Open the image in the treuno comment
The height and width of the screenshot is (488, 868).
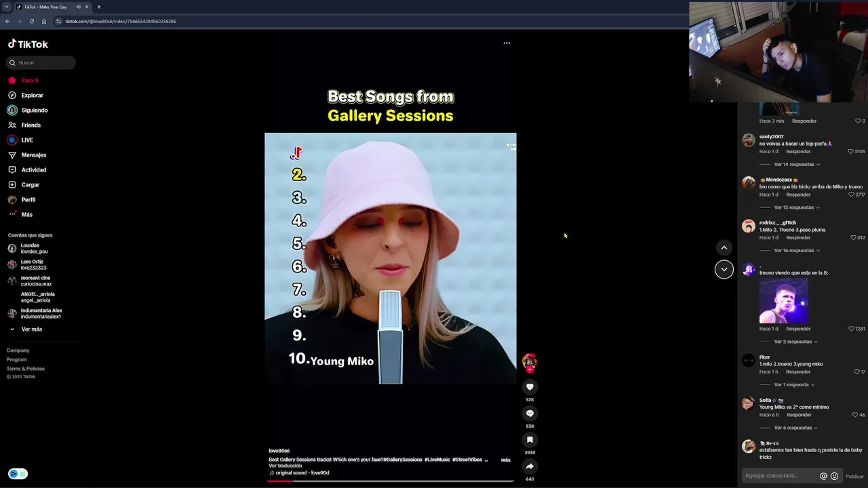coord(784,300)
